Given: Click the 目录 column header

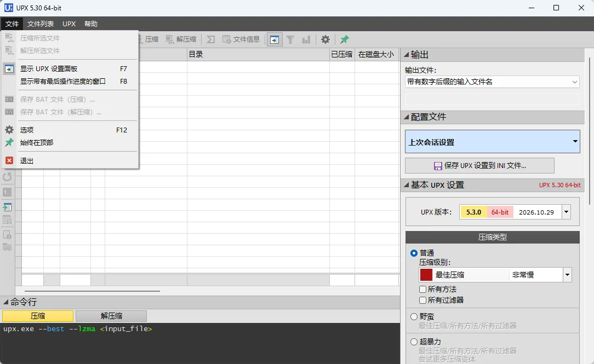Looking at the screenshot, I should tap(258, 55).
